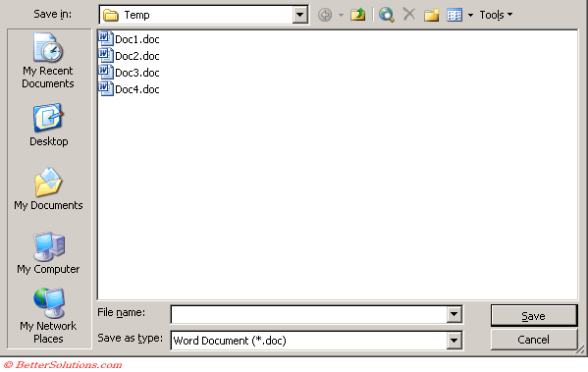Click the Doc2.doc file name text
The height and width of the screenshot is (372, 588).
137,56
